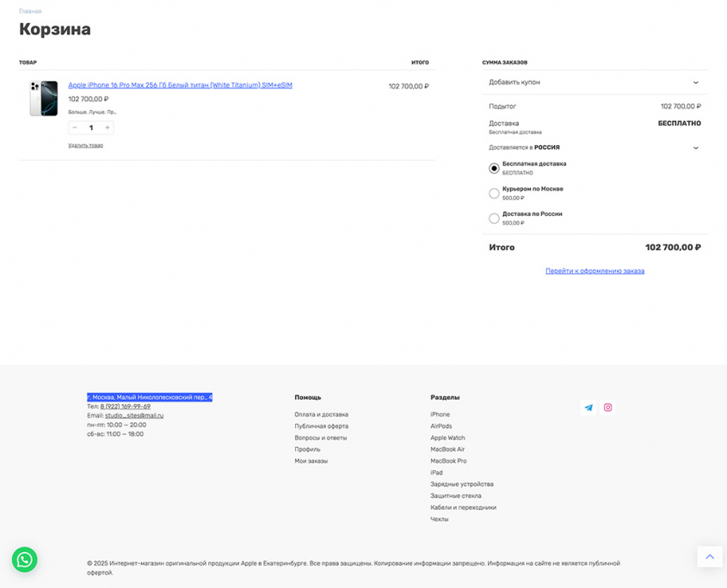Click Перейти к оформлению заказа
727x588 pixels.
pyautogui.click(x=595, y=271)
